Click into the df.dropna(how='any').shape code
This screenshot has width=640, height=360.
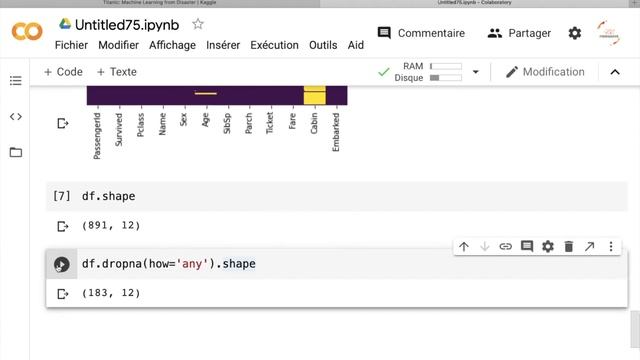169,264
